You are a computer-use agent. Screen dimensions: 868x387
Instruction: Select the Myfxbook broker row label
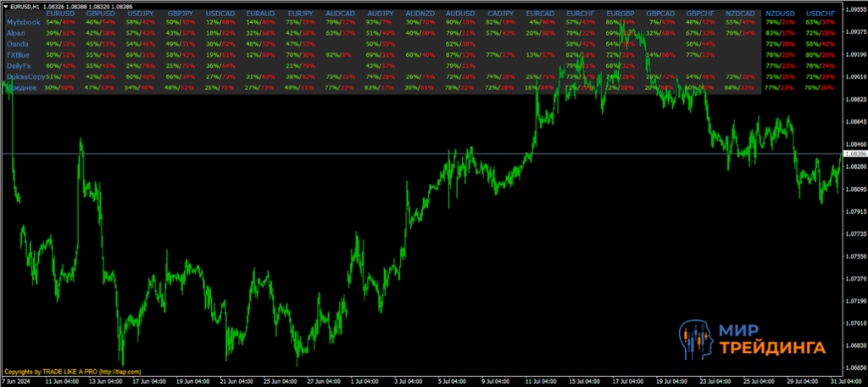pyautogui.click(x=23, y=21)
